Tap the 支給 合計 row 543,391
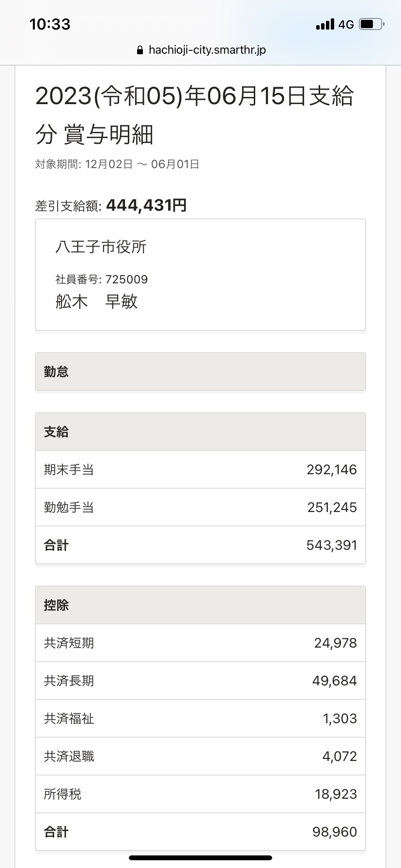This screenshot has width=401, height=868. pos(200,545)
